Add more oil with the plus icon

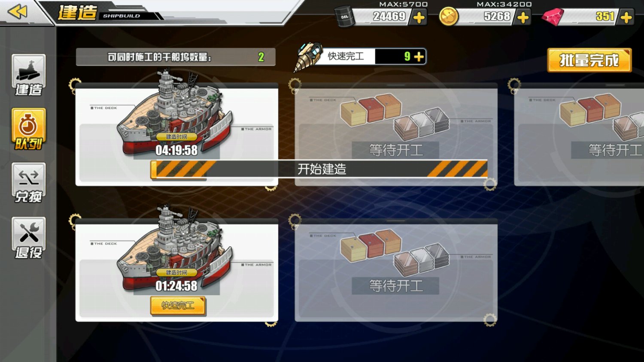pyautogui.click(x=419, y=18)
